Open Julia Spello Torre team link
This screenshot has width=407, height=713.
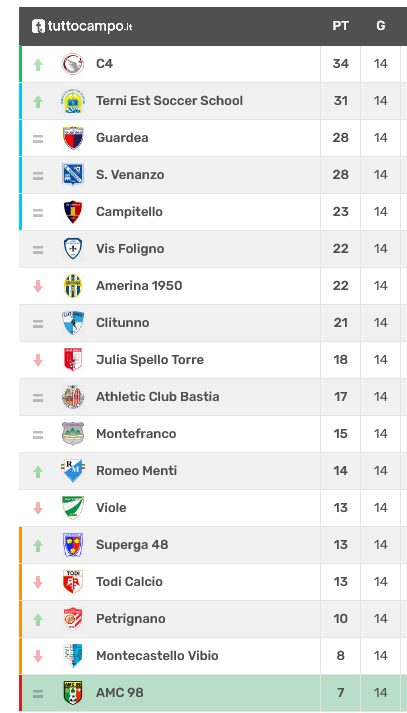click(150, 360)
